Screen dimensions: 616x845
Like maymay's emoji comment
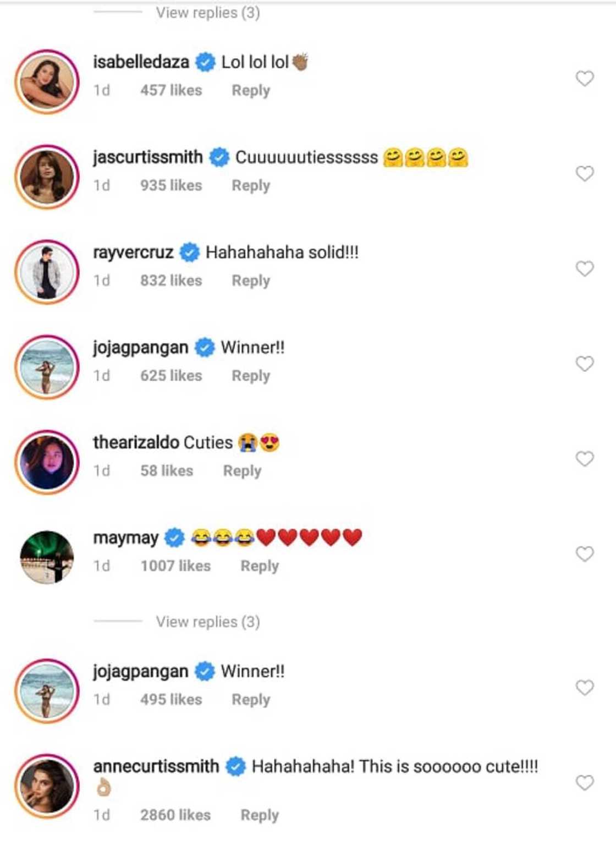click(584, 554)
